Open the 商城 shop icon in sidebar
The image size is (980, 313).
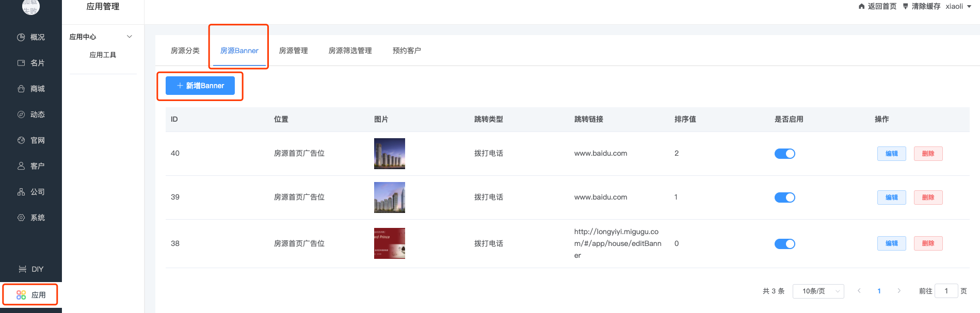tap(21, 89)
